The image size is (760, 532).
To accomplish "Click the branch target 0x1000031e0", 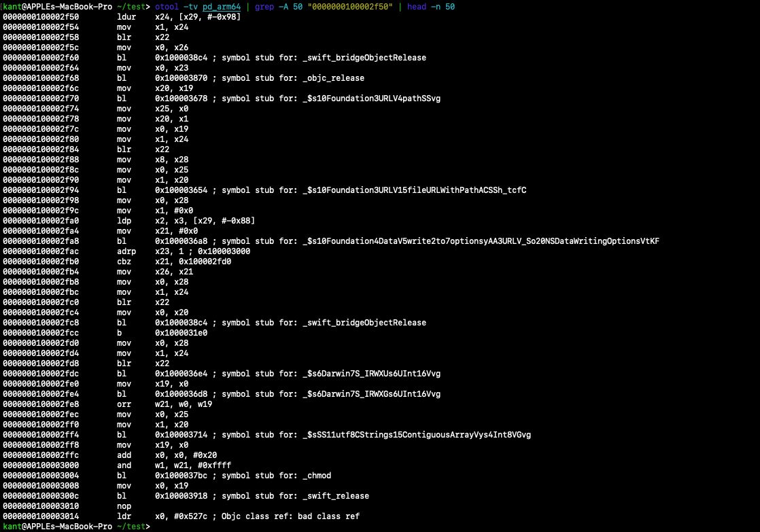I will point(182,333).
